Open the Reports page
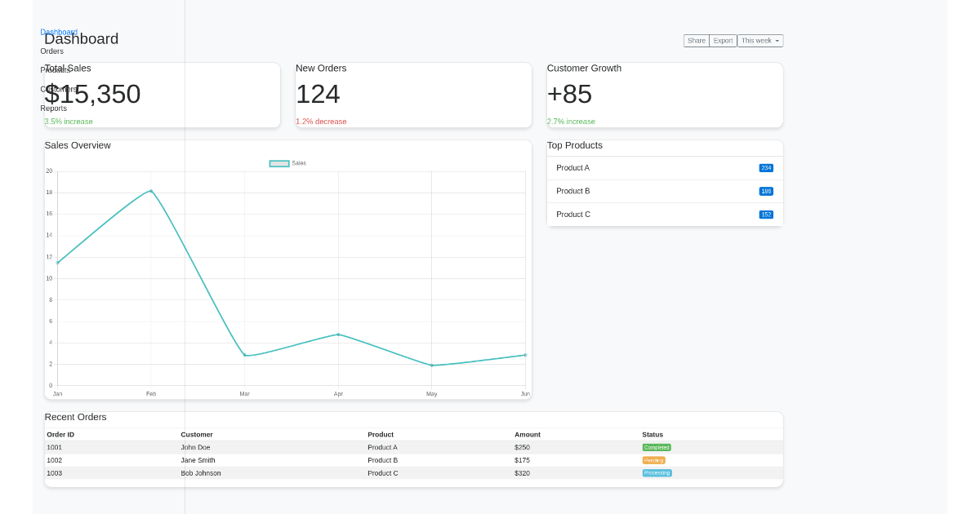980x514 pixels. pos(53,108)
